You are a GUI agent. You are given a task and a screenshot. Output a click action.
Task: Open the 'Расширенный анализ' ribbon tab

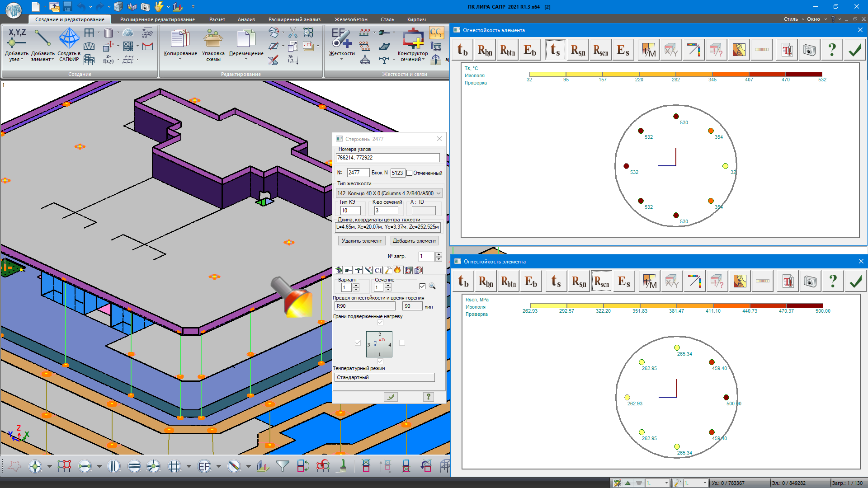click(x=294, y=19)
